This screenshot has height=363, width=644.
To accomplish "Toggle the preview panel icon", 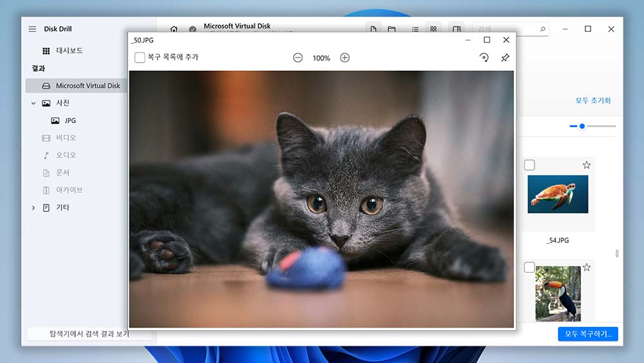I will [457, 29].
